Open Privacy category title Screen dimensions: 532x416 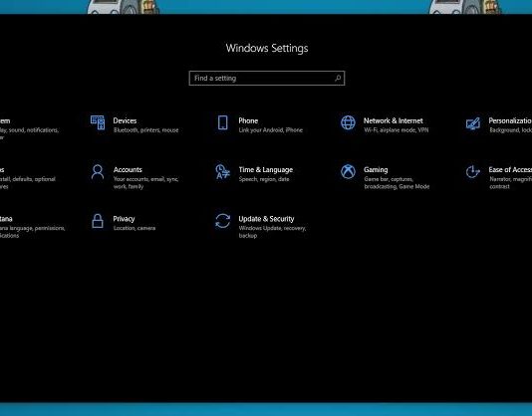[124, 219]
